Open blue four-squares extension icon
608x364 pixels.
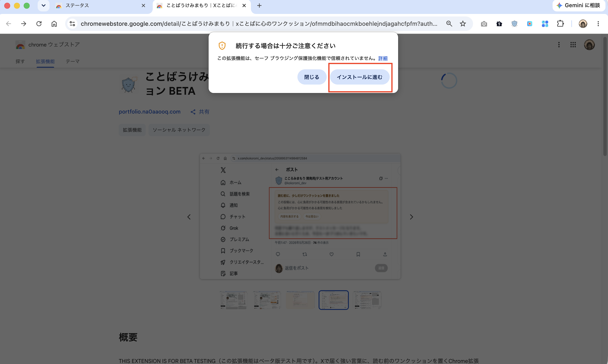pyautogui.click(x=545, y=24)
